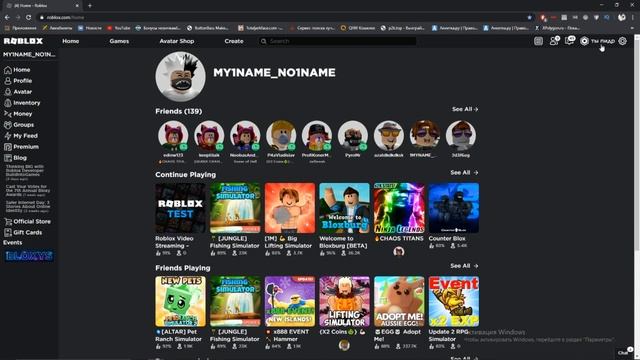
Task: Click See All for Friends Playing
Action: tap(464, 266)
